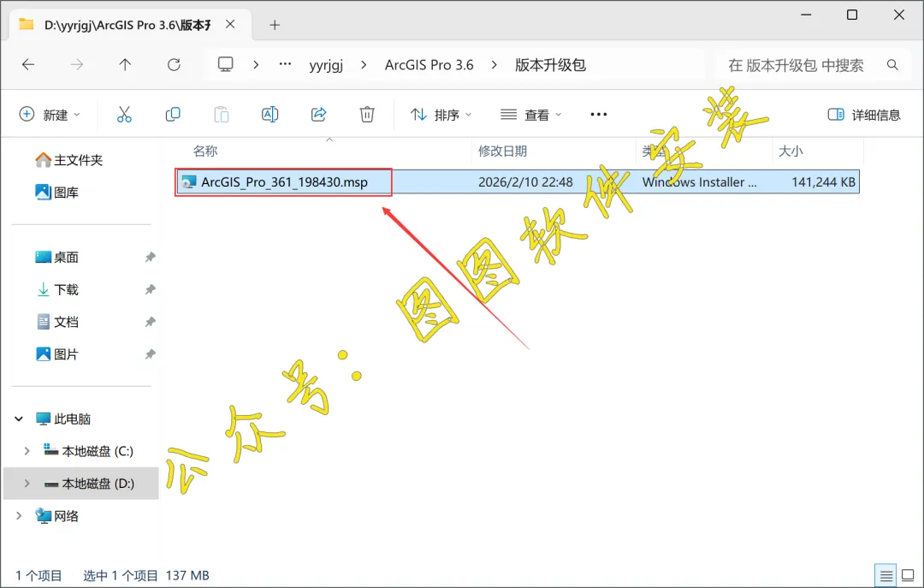Screen dimensions: 924x588
Task: Open 图片 in the sidebar
Action: (57, 354)
